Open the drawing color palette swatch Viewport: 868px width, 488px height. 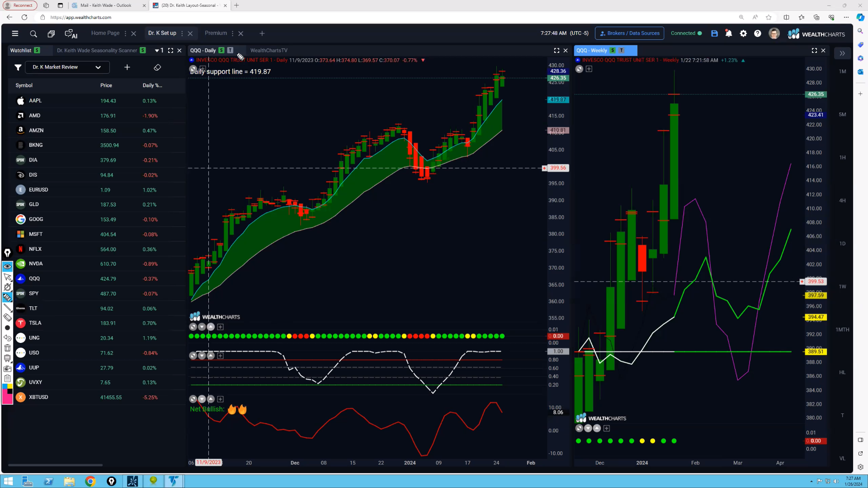tap(7, 394)
